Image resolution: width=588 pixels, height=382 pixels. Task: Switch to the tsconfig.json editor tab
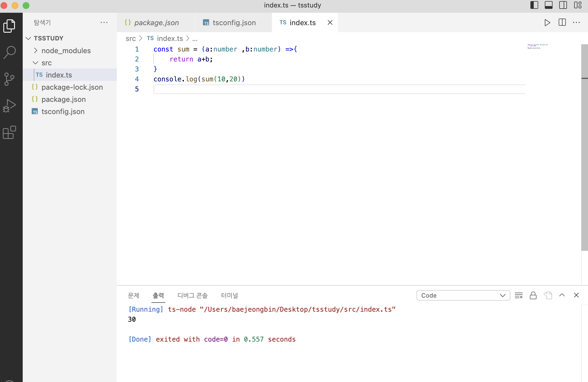coord(234,23)
